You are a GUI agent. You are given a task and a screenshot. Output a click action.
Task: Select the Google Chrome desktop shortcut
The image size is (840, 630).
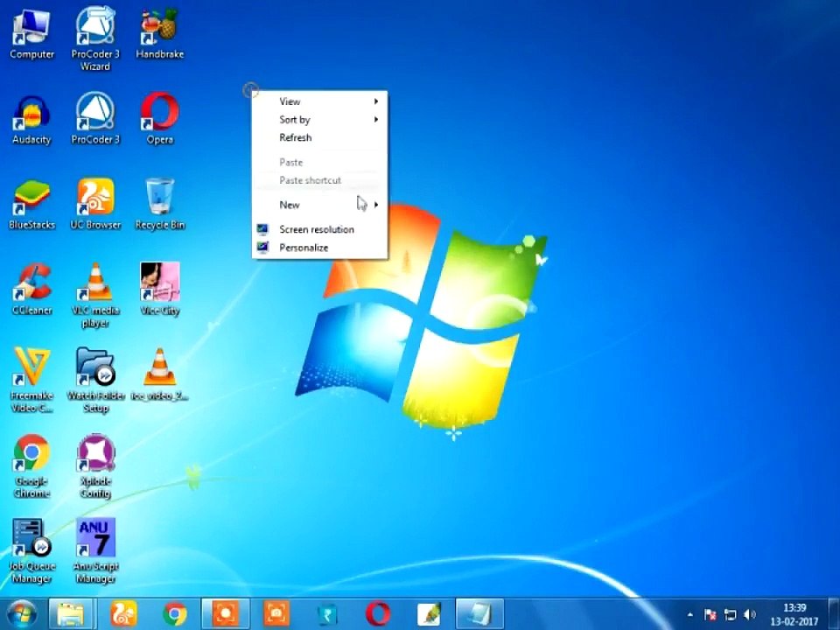pos(31,466)
